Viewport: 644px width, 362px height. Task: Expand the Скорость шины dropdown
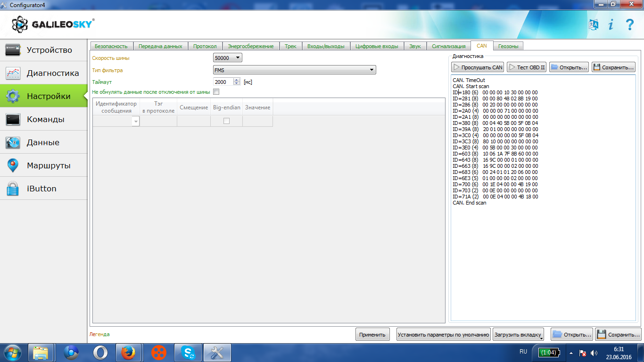click(x=228, y=58)
